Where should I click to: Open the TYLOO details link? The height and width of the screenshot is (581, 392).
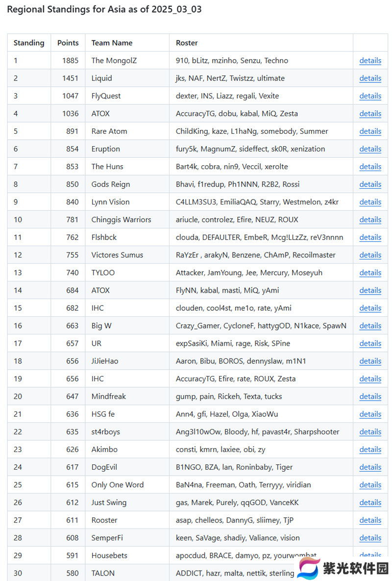pos(370,273)
